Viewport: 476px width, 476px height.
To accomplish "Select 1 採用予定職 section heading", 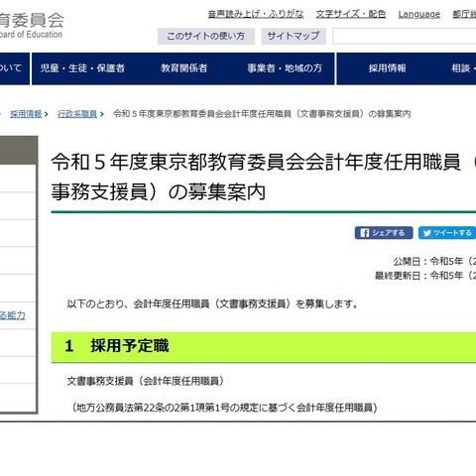I will point(264,346).
